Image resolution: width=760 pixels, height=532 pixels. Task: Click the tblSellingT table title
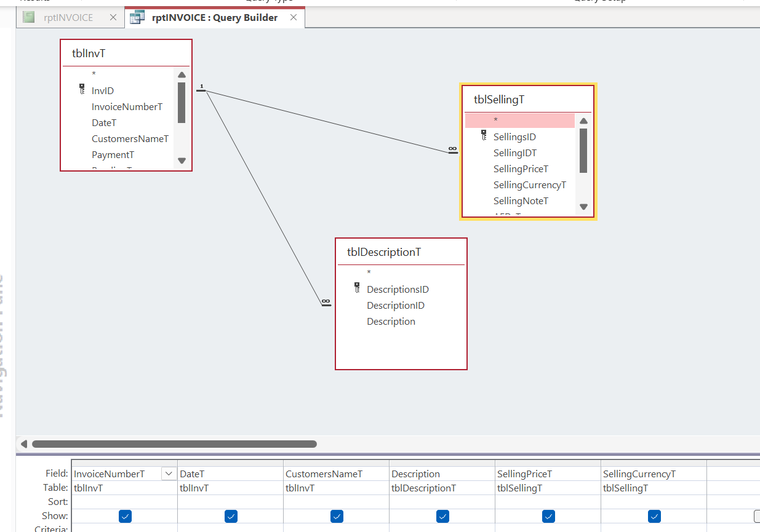point(499,99)
